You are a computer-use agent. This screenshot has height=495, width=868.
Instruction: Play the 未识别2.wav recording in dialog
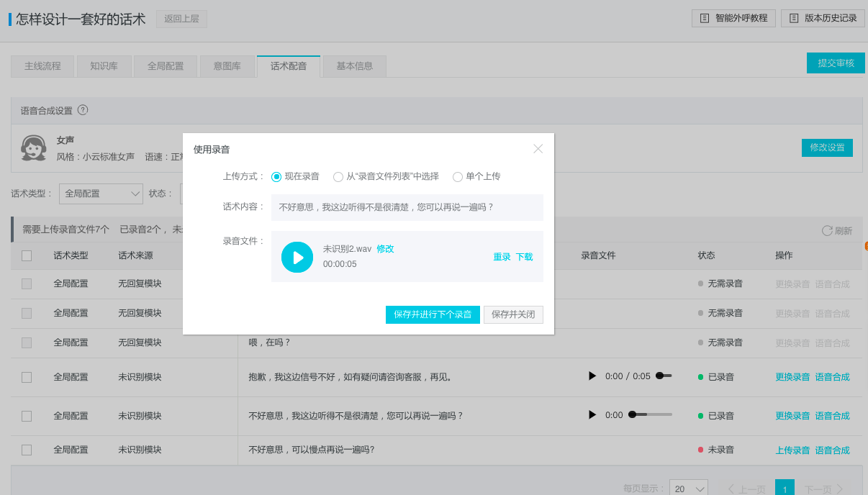(297, 257)
